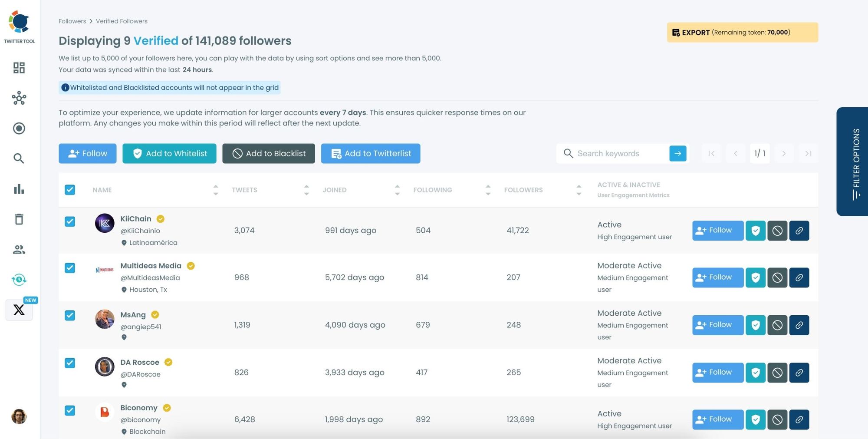This screenshot has height=439, width=868.
Task: Click the Add to Twitterlist button
Action: click(x=370, y=153)
